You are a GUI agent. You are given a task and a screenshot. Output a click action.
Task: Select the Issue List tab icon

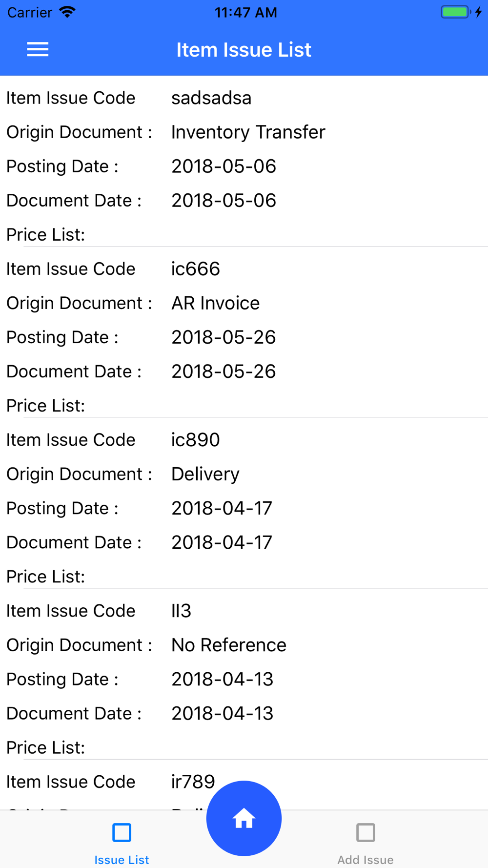point(122,832)
